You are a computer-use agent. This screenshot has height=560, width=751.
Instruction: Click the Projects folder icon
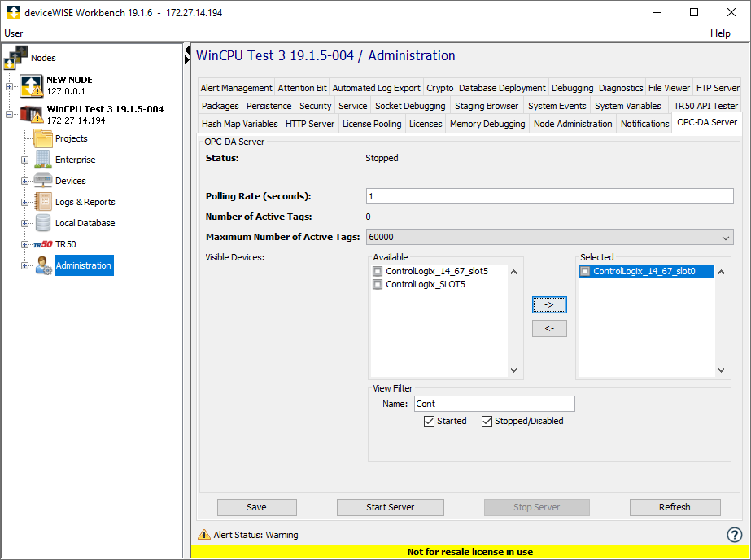[x=43, y=138]
